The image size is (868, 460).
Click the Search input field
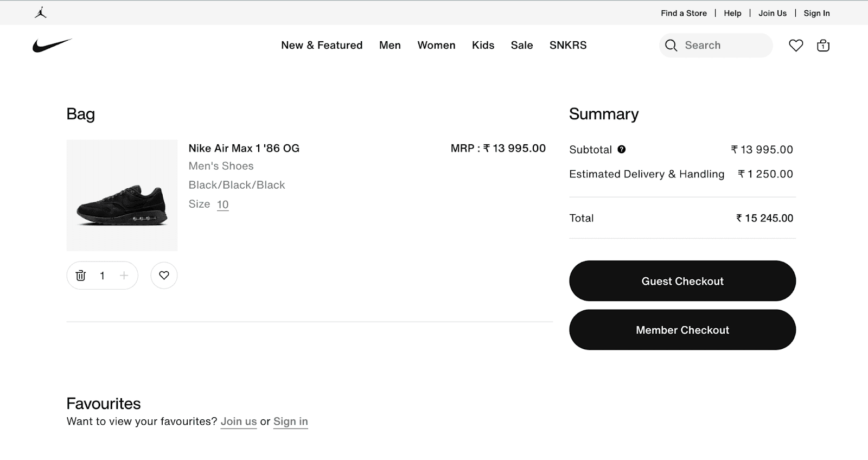(716, 46)
